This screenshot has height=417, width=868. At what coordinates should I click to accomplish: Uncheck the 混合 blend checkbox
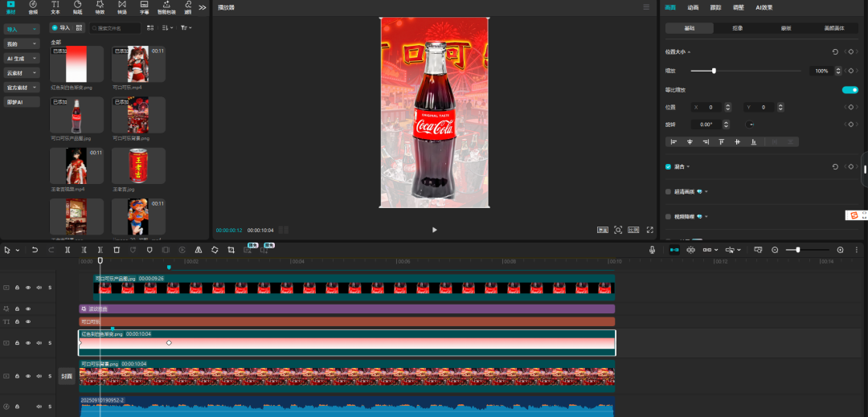[x=668, y=167]
